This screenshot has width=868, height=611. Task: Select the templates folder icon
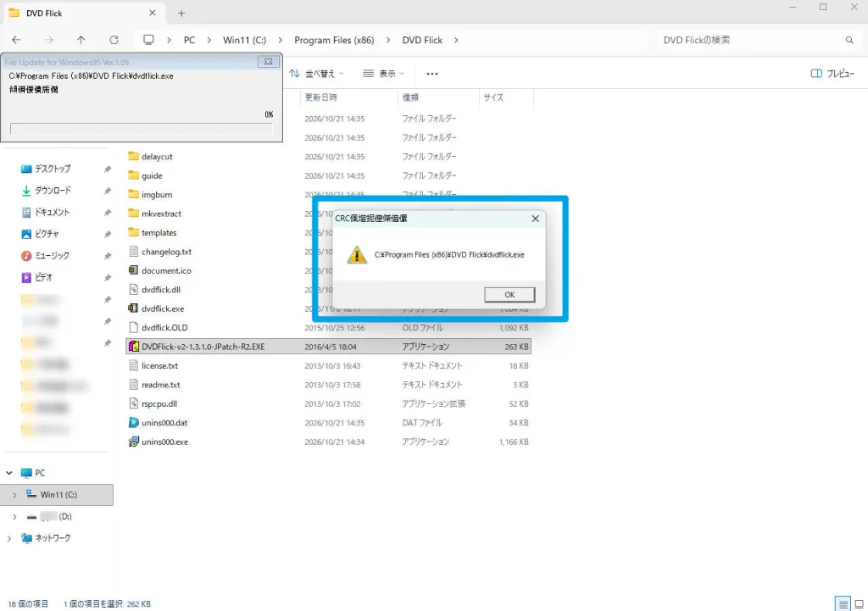point(133,232)
